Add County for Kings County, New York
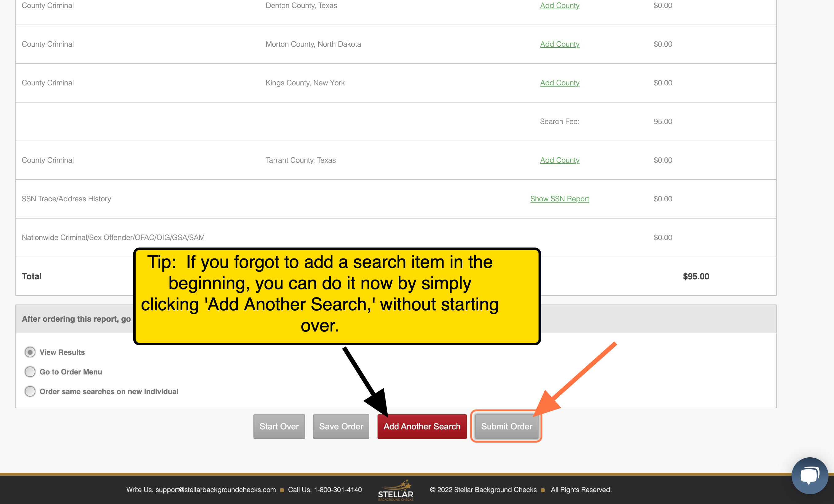Viewport: 834px width, 504px height. (x=559, y=83)
